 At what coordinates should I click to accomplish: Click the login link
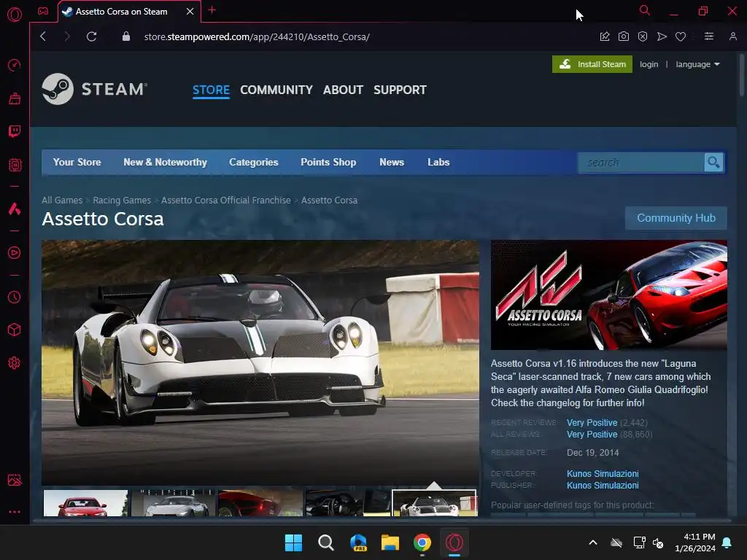point(649,64)
